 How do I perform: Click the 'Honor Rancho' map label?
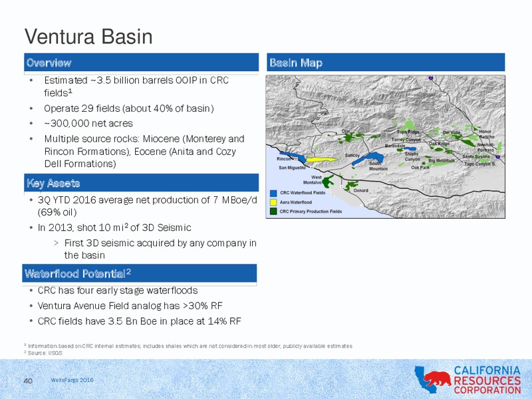pyautogui.click(x=487, y=134)
